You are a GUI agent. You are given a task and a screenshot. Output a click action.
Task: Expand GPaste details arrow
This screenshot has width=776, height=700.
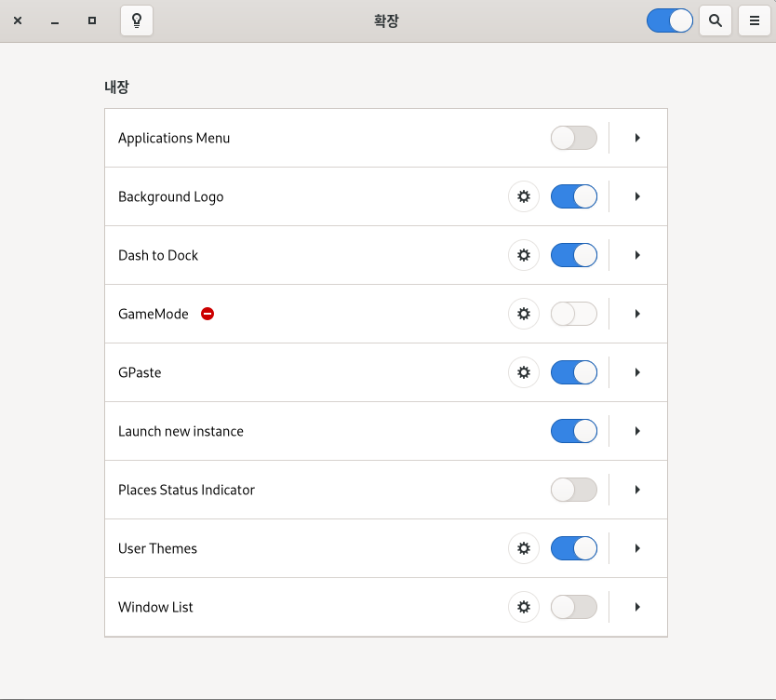coord(637,372)
